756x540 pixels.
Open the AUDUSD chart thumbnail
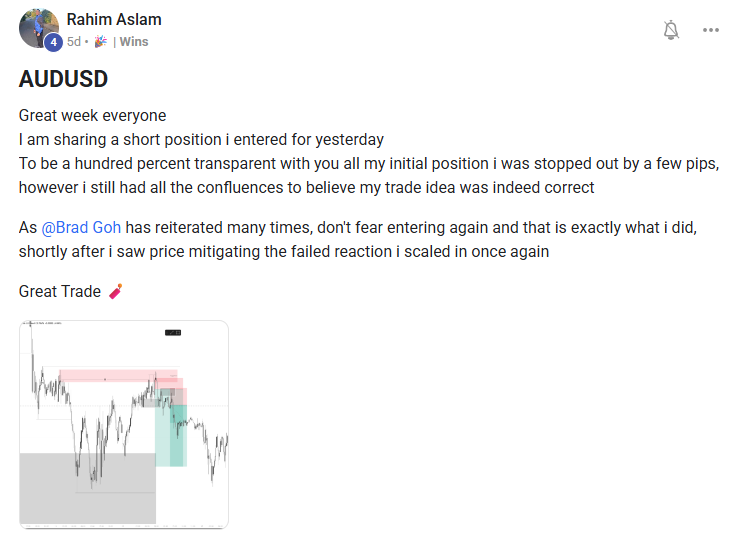click(124, 424)
